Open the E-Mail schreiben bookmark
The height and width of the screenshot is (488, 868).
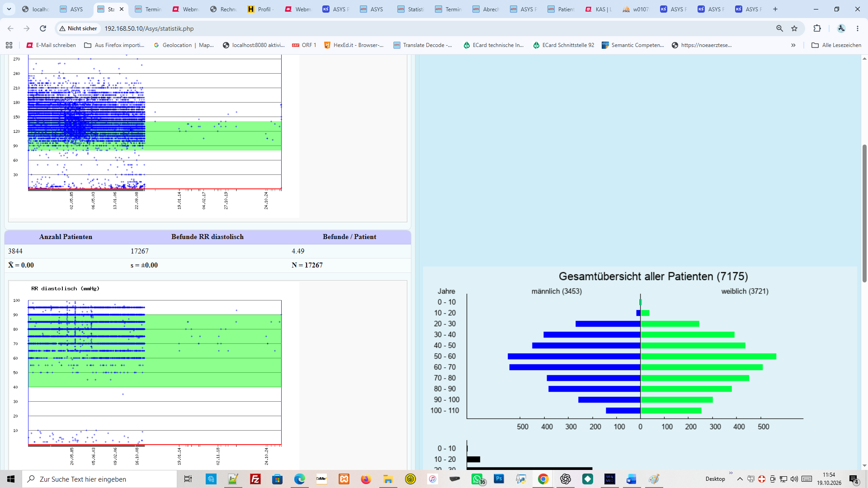(51, 45)
